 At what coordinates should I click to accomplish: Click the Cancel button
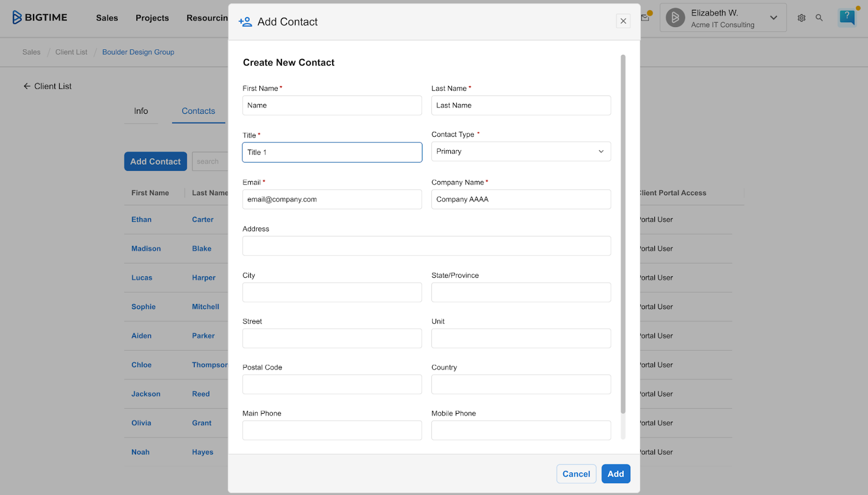coord(576,473)
